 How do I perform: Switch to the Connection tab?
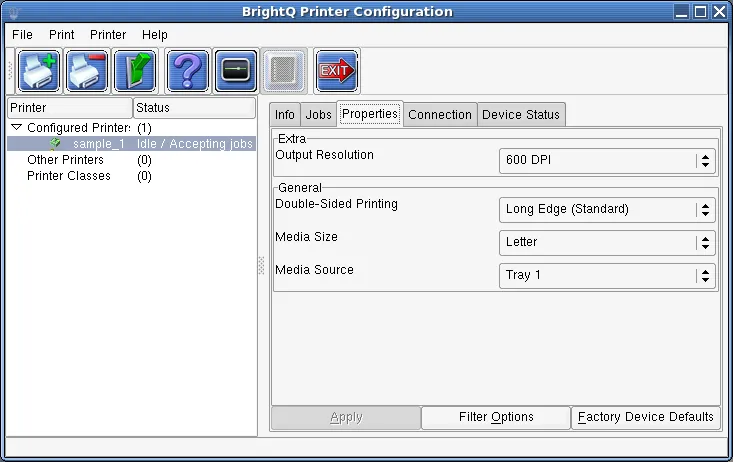pyautogui.click(x=440, y=115)
